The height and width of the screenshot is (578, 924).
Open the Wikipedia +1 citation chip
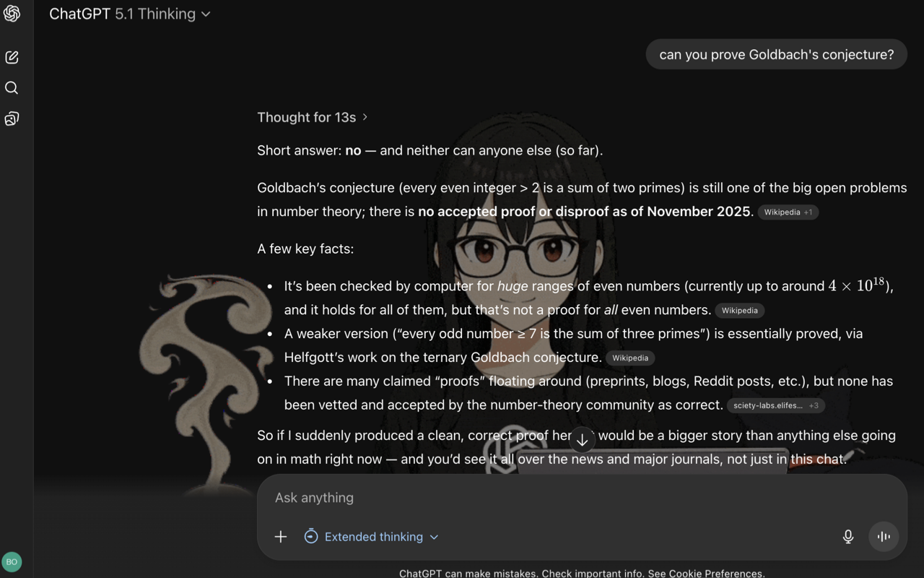coord(788,212)
